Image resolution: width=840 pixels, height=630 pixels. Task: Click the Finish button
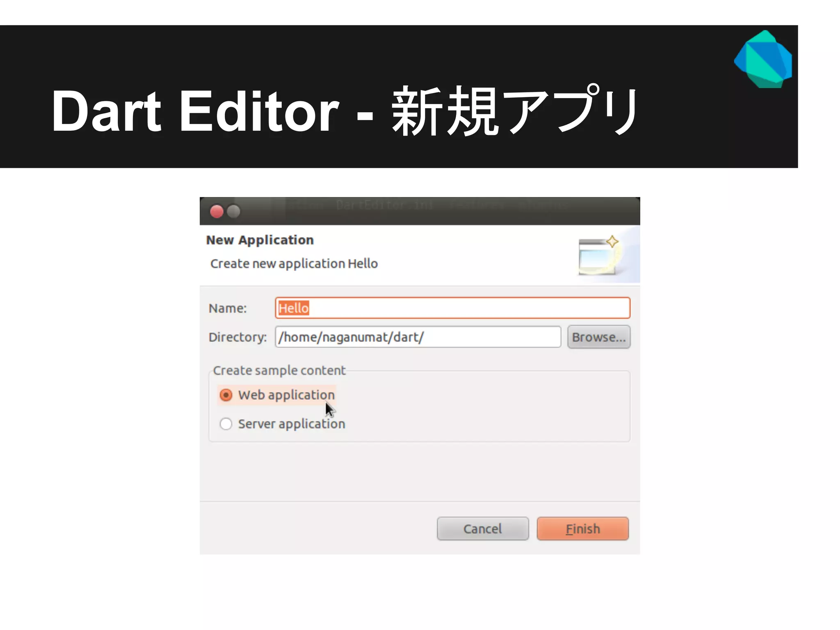(x=582, y=529)
